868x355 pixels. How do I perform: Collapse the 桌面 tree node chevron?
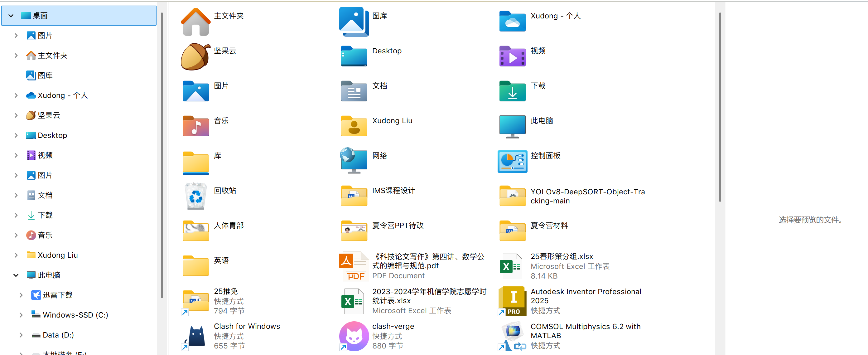(x=11, y=16)
